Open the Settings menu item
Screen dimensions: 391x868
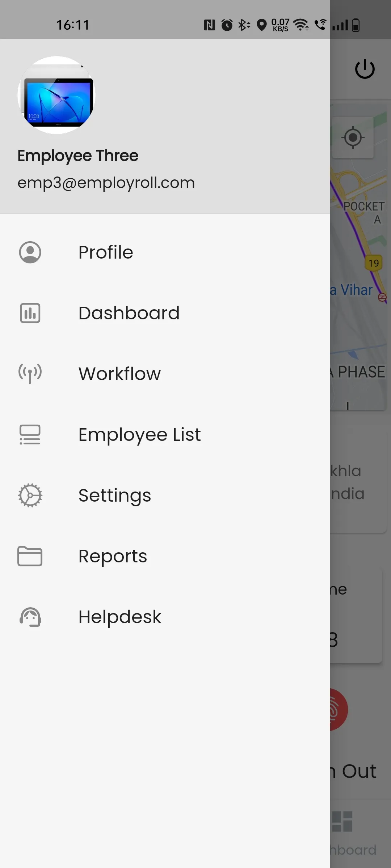(165, 495)
